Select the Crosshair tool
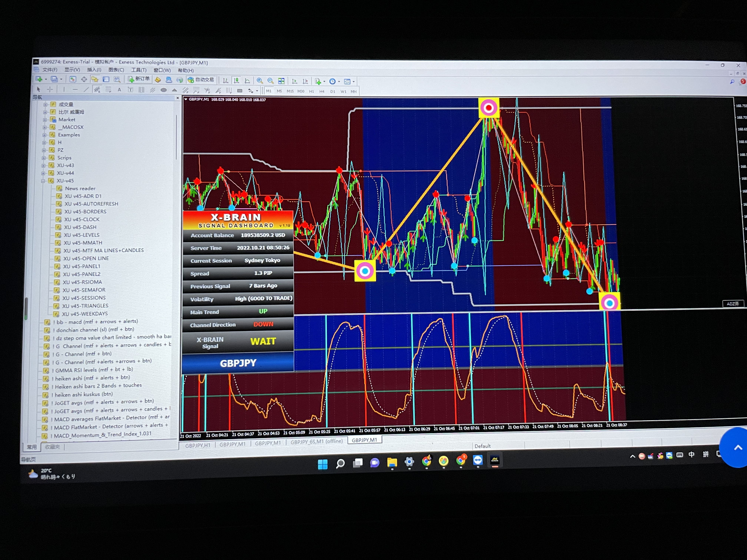Viewport: 747px width, 560px height. point(50,89)
